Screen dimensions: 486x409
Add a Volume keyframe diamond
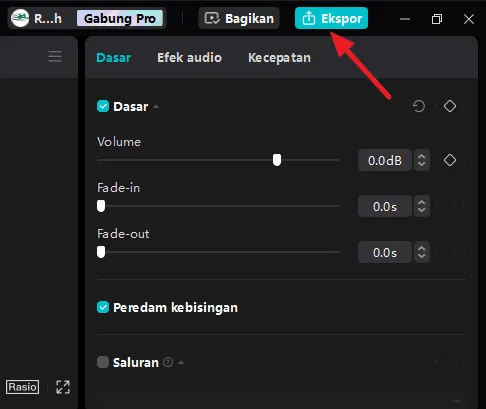(x=450, y=160)
